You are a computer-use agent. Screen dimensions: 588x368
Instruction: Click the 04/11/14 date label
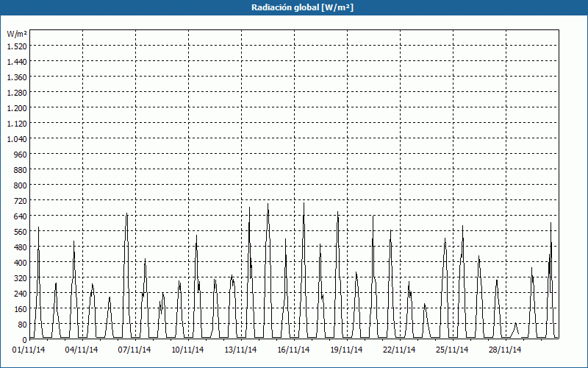coord(82,350)
